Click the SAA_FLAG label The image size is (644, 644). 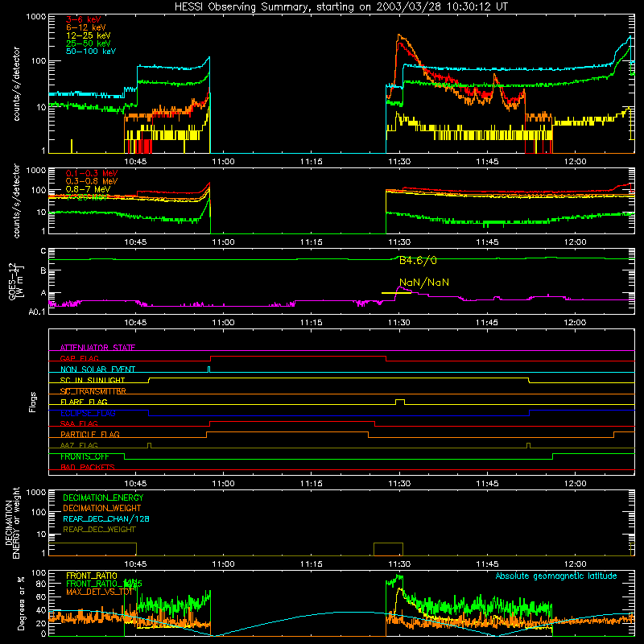(x=79, y=423)
